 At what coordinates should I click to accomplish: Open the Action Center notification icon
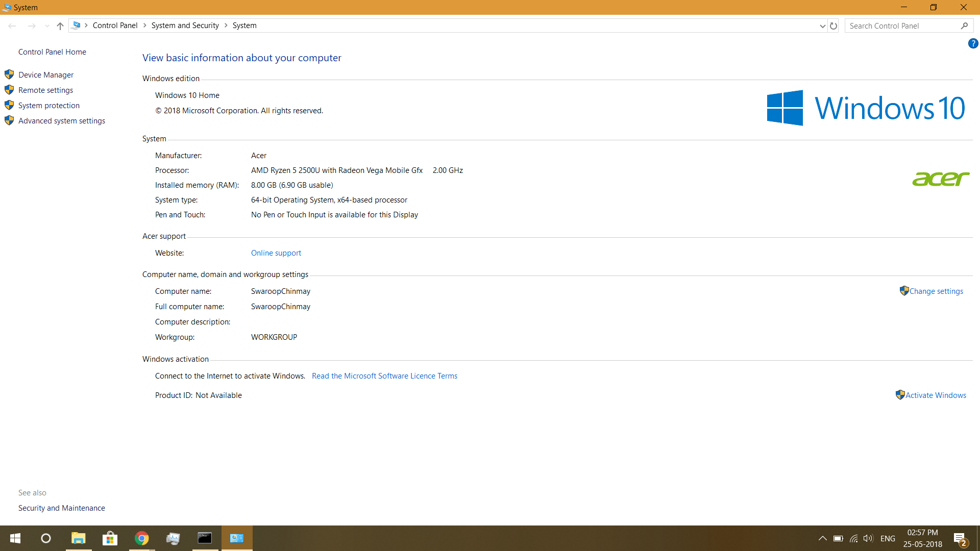[960, 538]
